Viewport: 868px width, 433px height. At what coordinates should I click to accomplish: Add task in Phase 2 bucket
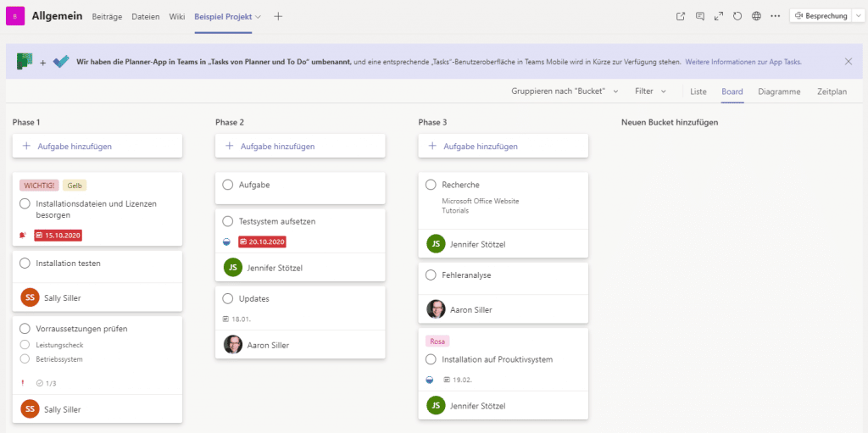pos(300,147)
